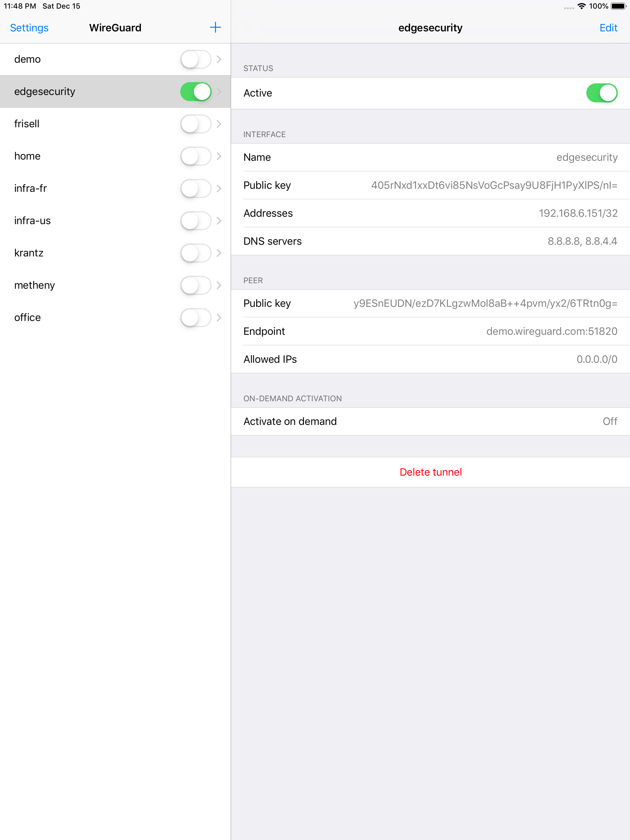Select the WireGuard title header

115,27
